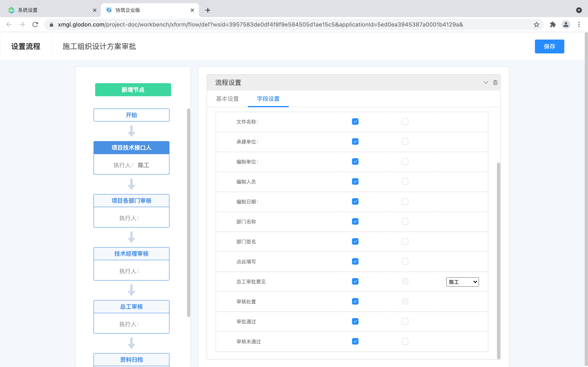Screen dimensions: 588x367
Task: Uncheck the first checkbox for 文件名称
Action: [x=355, y=121]
